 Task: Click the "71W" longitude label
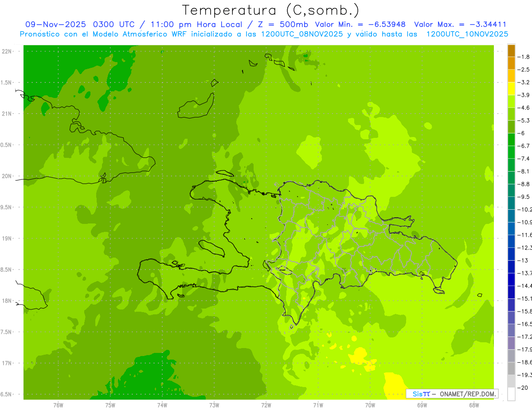click(318, 405)
